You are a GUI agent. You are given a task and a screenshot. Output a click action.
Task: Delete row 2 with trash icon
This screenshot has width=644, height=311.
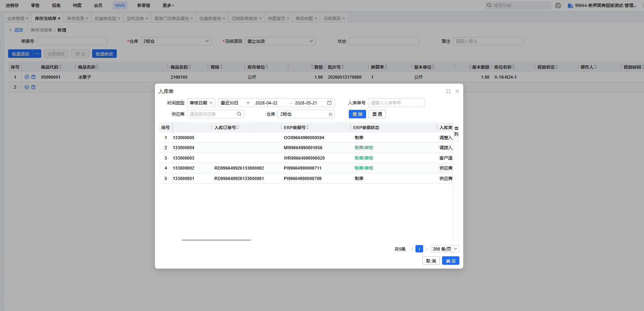(33, 87)
